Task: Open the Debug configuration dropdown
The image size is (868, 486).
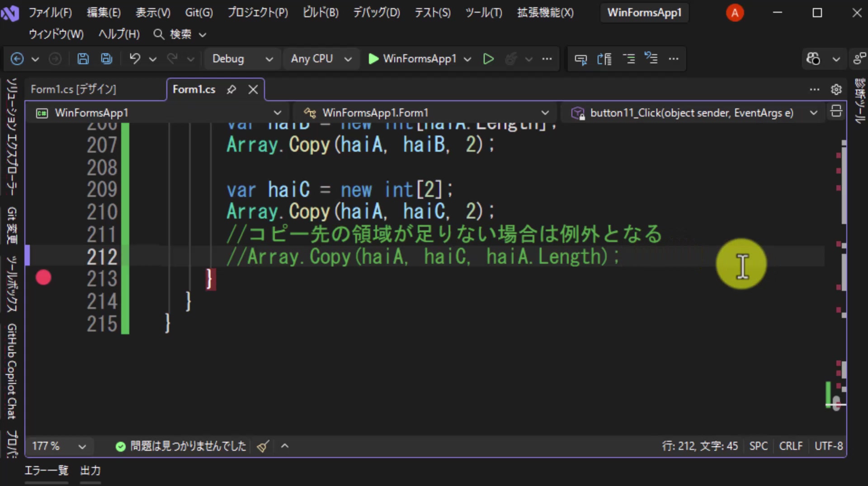Action: coord(242,59)
